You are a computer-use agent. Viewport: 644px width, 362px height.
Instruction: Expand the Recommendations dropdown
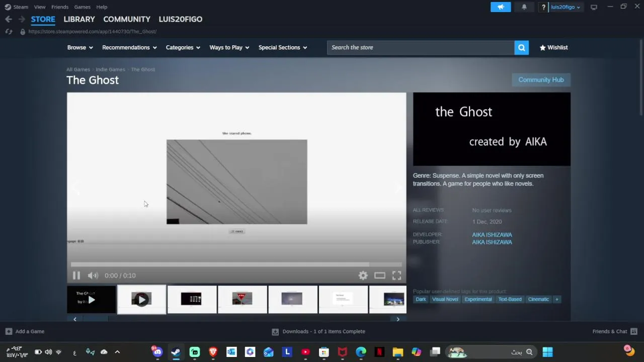129,47
